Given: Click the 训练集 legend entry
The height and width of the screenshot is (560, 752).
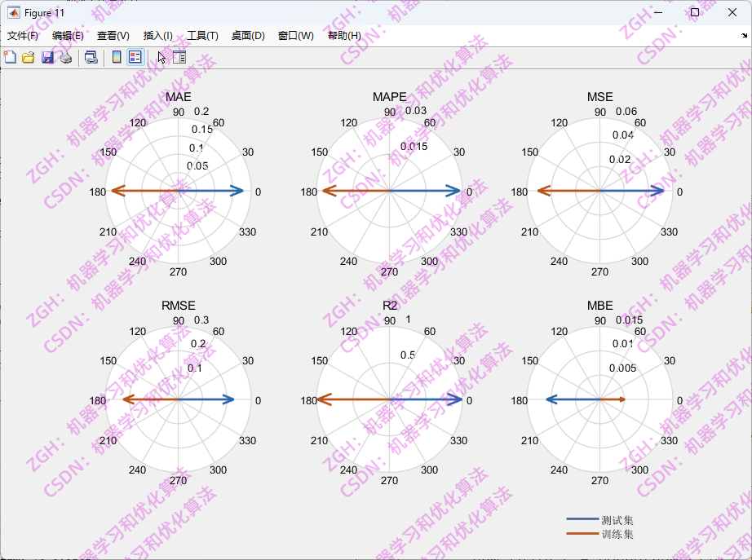Looking at the screenshot, I should 617,534.
